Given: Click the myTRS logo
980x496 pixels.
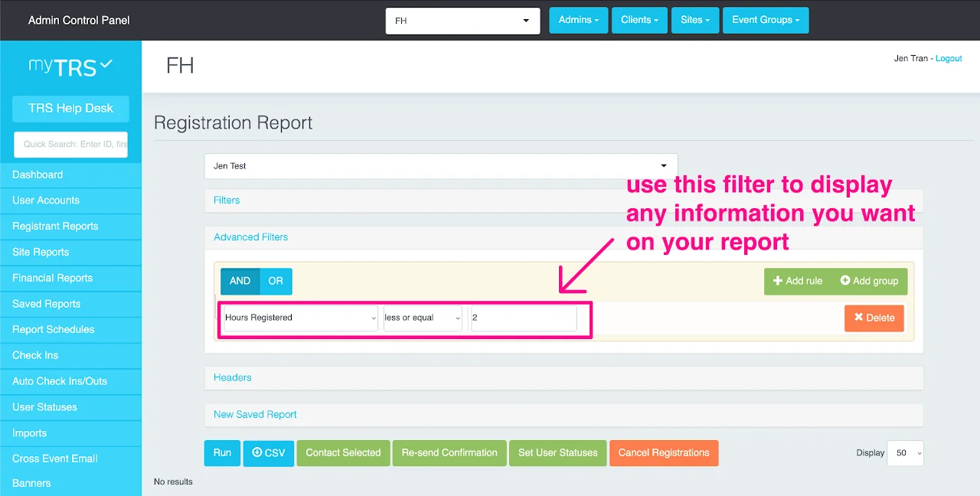Looking at the screenshot, I should pos(70,67).
